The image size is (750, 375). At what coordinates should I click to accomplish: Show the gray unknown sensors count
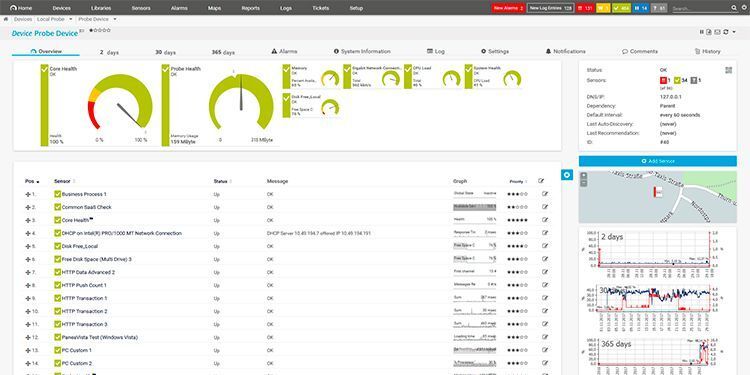pos(659,8)
